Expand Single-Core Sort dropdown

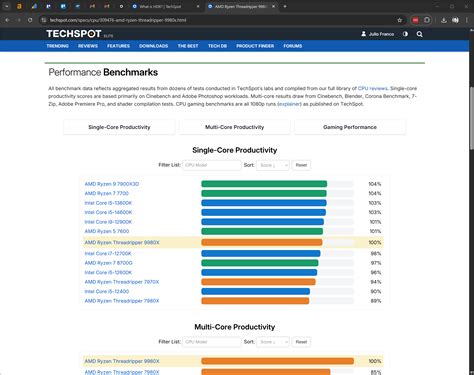273,165
